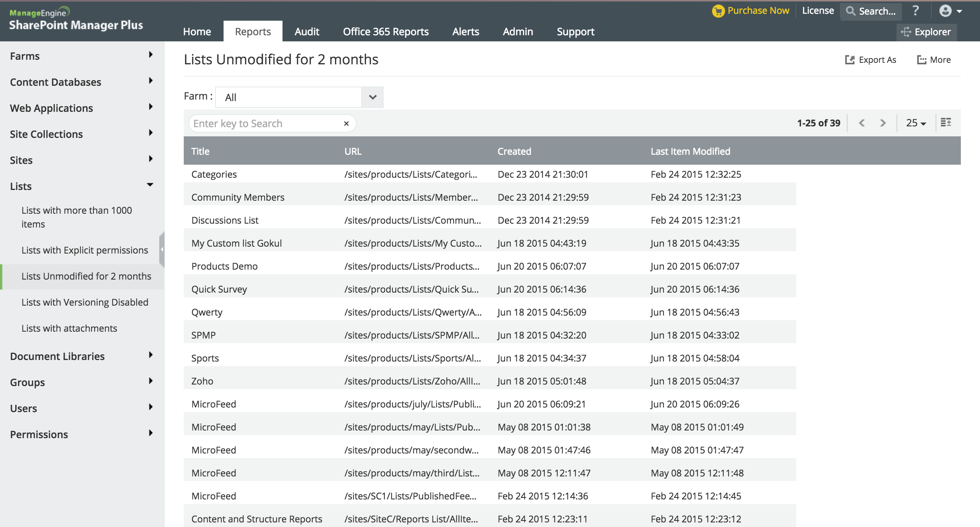The height and width of the screenshot is (527, 980).
Task: Click Lists with attachments sidebar link
Action: 69,328
